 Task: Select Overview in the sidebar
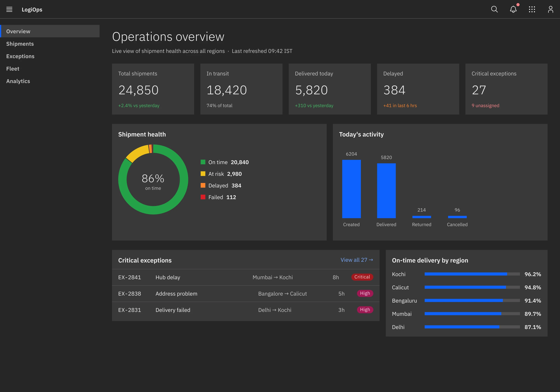click(50, 31)
